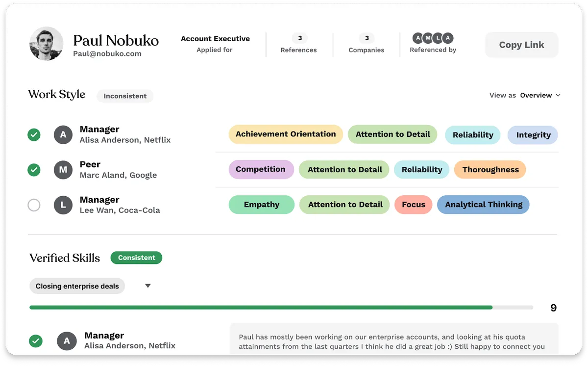The height and width of the screenshot is (366, 588).
Task: Click the Analytical Thinking tag
Action: (483, 205)
